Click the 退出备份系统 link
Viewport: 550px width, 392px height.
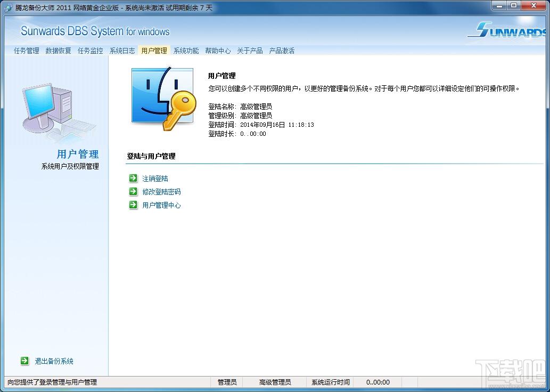(x=54, y=361)
